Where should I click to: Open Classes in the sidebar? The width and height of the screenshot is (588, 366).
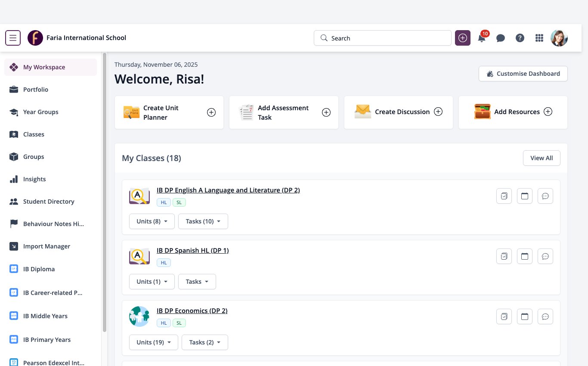coord(51,134)
